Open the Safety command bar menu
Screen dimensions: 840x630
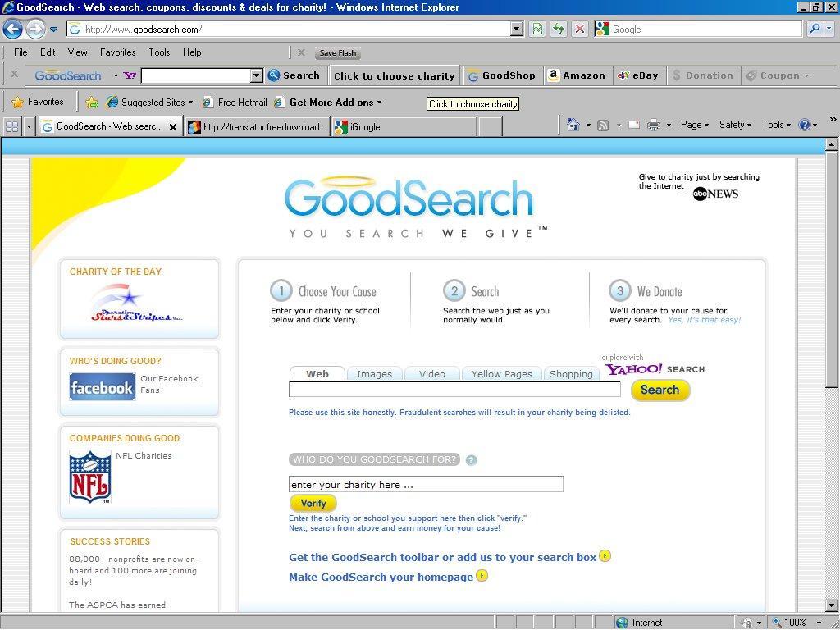tap(735, 125)
